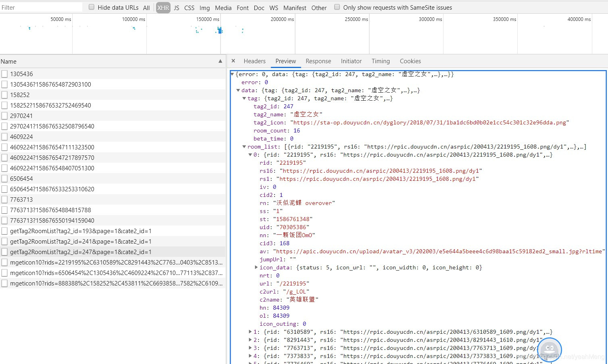Click the file icon of request 4609224

click(4, 137)
